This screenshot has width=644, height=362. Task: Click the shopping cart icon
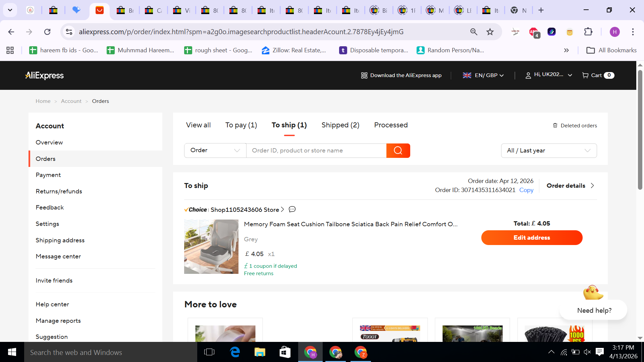point(585,75)
